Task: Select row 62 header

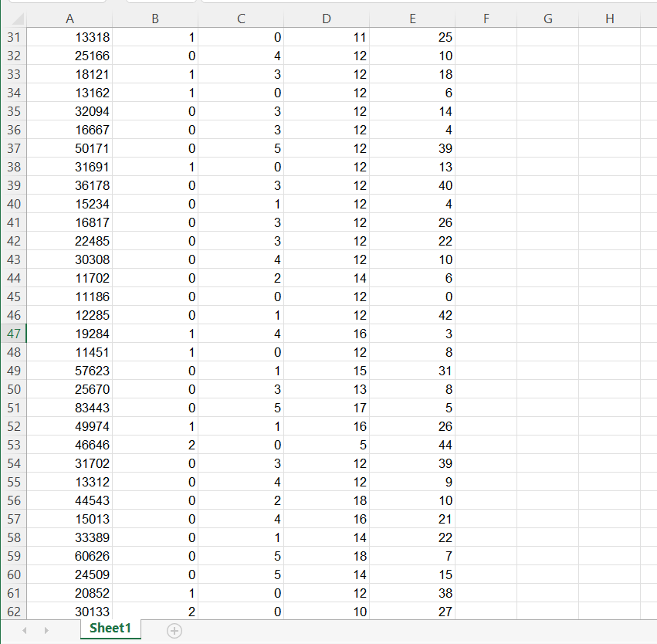Action: tap(14, 612)
